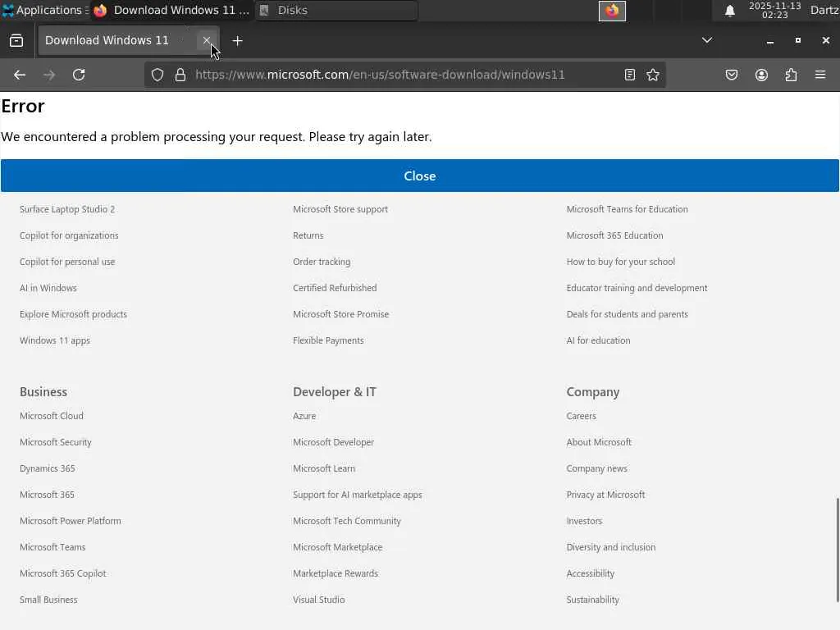This screenshot has width=840, height=630.
Task: Open Flexible Payments link
Action: [x=328, y=340]
